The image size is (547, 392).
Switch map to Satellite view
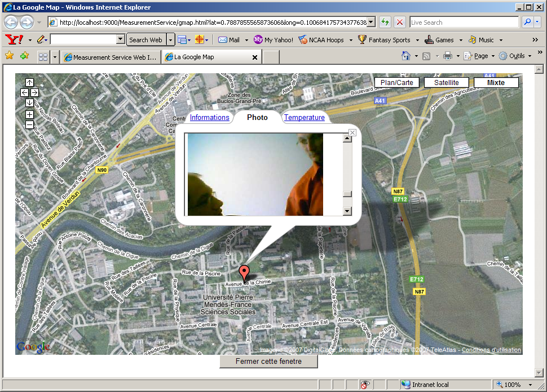[446, 83]
